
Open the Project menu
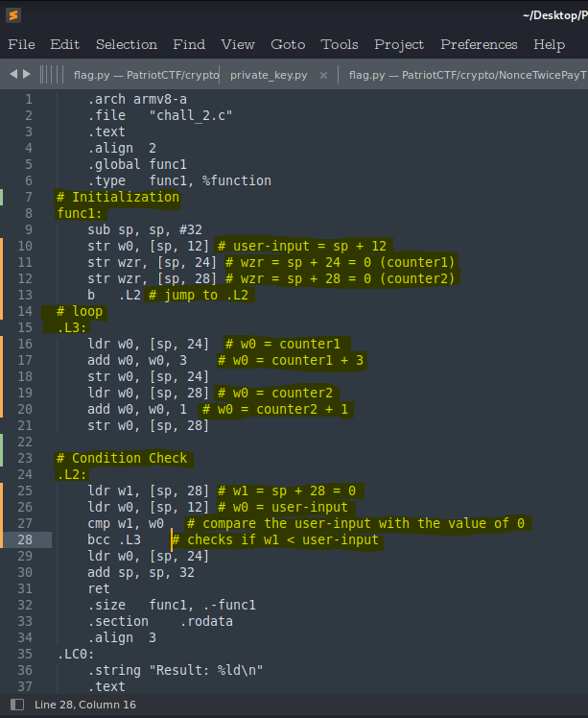tap(399, 44)
